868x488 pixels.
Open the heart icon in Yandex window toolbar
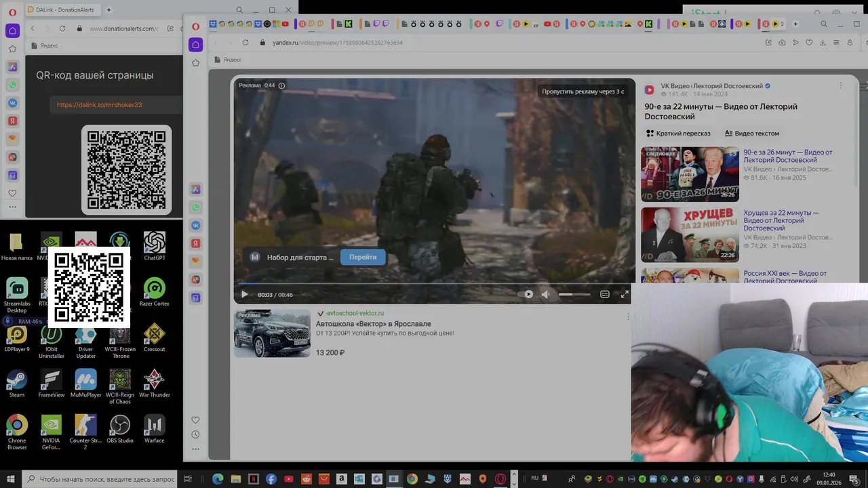tap(809, 42)
